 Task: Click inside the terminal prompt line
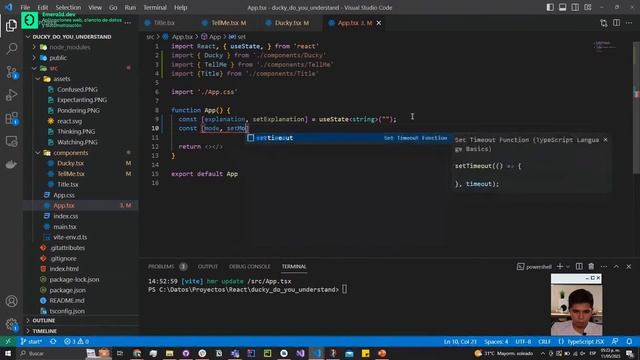(247, 290)
